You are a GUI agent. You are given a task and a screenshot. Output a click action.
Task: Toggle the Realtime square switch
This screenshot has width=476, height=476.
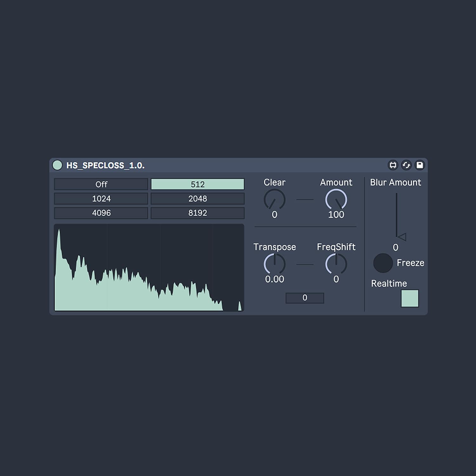coord(410,298)
